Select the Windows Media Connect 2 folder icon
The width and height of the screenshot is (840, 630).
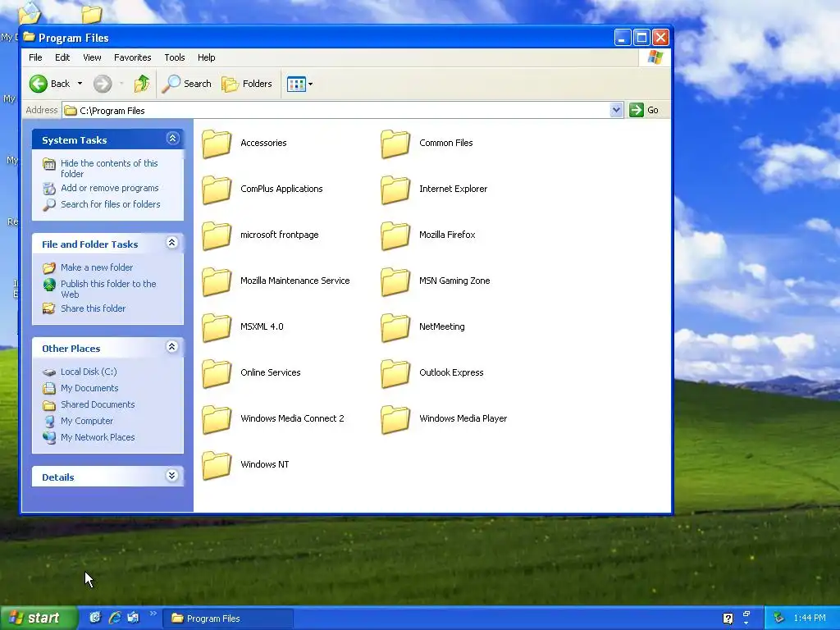click(x=217, y=419)
